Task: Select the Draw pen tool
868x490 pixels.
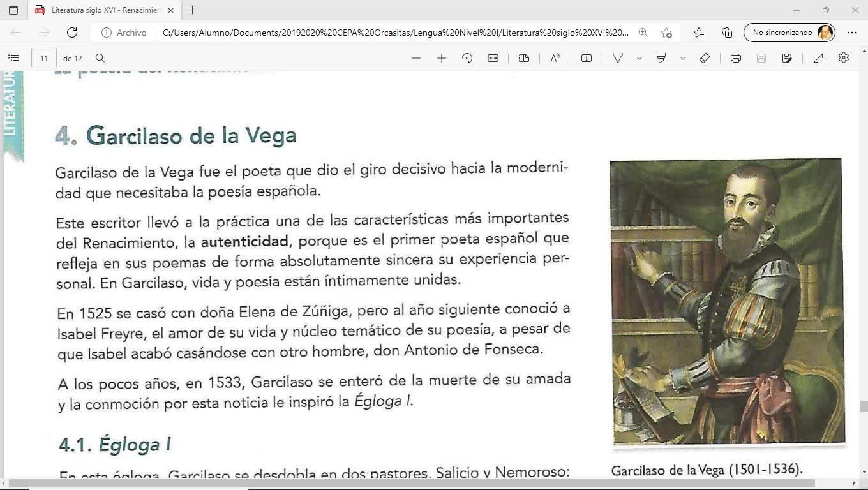Action: tap(618, 58)
